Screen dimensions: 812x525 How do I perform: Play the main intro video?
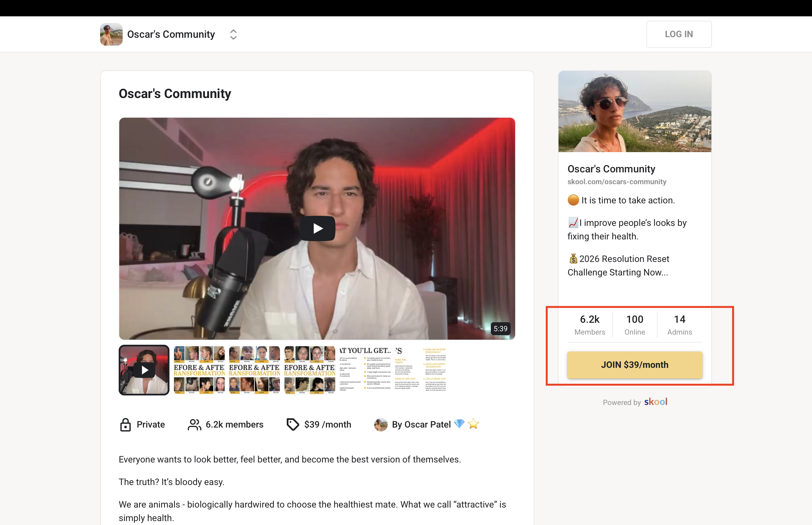click(317, 228)
